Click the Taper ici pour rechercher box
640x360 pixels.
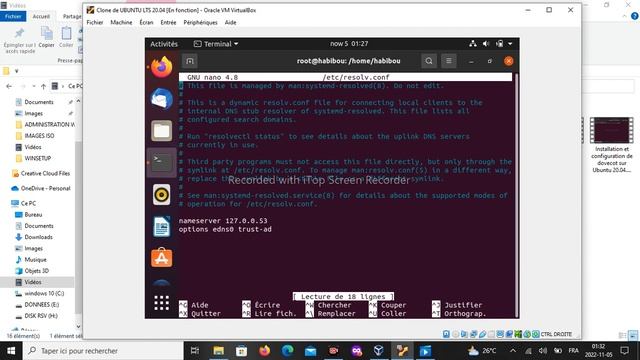103,351
